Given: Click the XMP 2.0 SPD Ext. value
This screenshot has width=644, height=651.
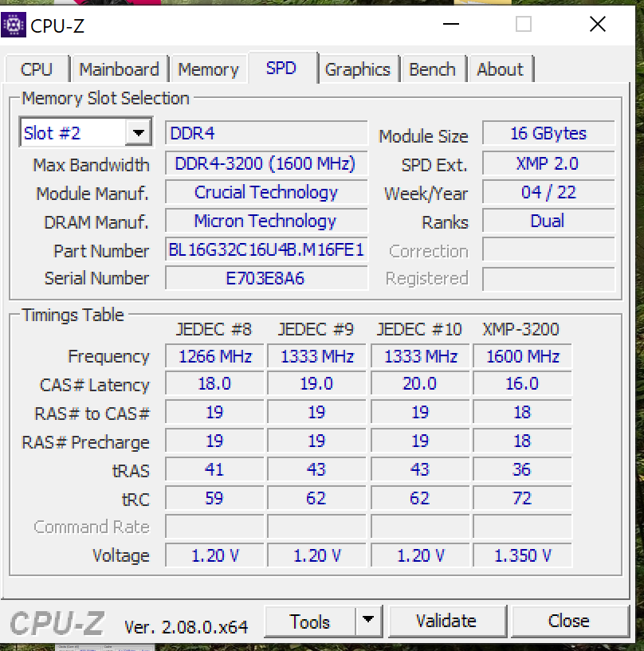Looking at the screenshot, I should pos(548,163).
